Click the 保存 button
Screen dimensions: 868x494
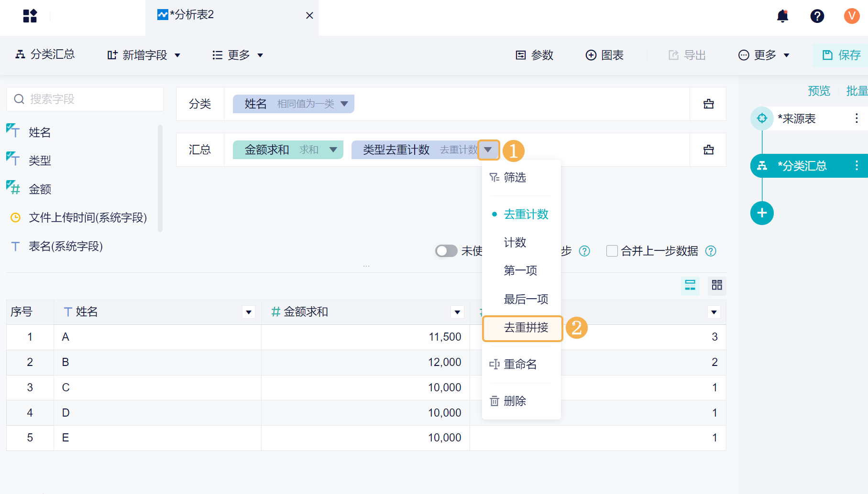click(x=842, y=55)
